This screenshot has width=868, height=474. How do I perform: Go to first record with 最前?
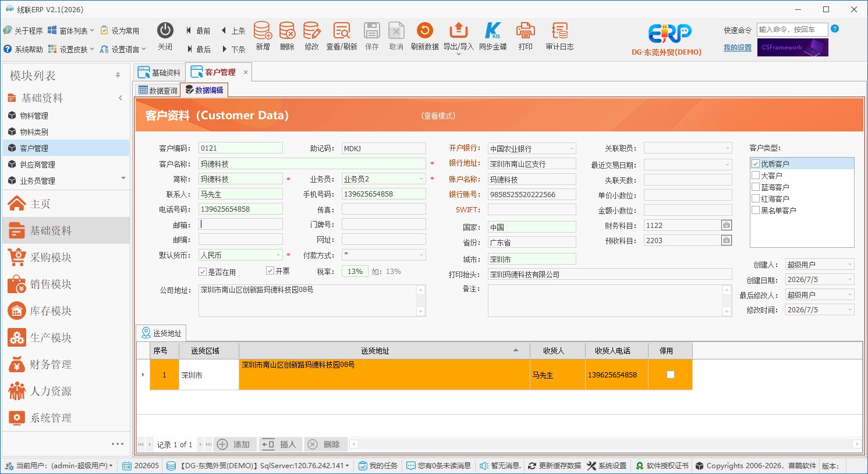click(198, 31)
